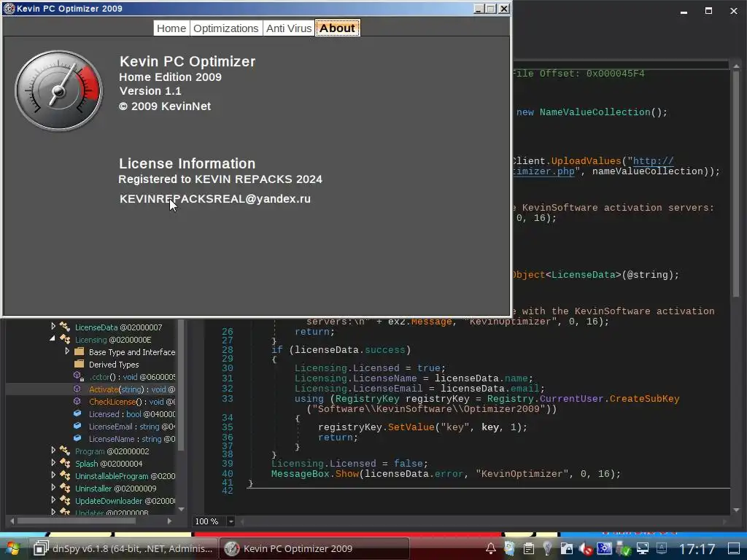Switch to the Home tab in Kevin PC Optimizer
The width and height of the screenshot is (747, 560).
171,28
